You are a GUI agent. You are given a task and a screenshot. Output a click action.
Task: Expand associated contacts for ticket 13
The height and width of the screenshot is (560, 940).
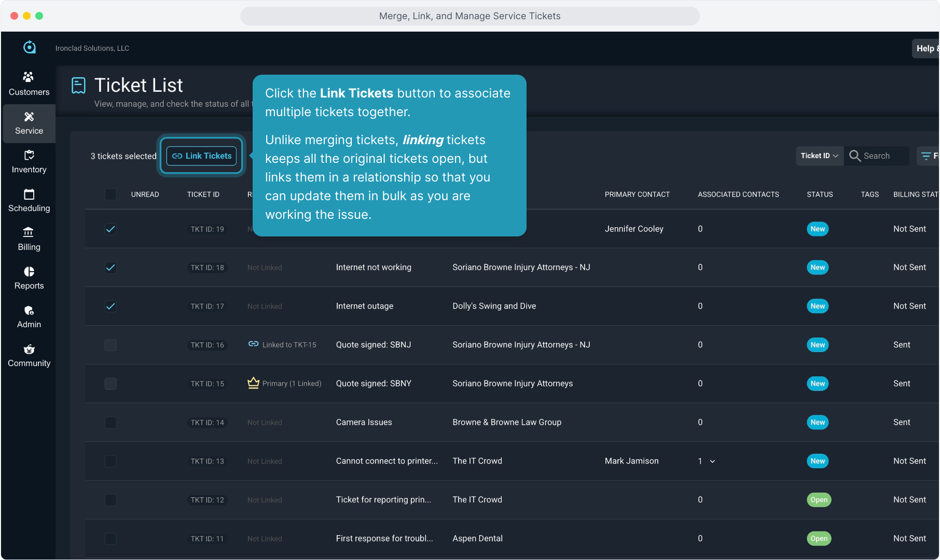[x=712, y=461]
